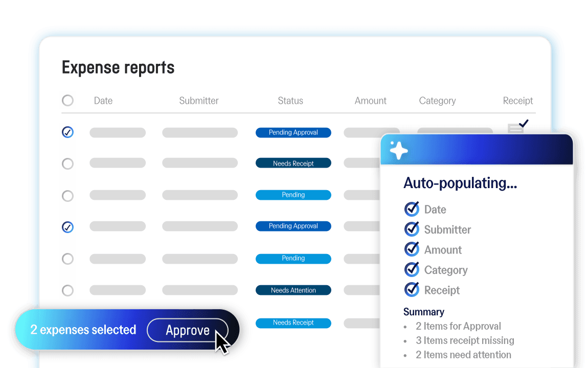Toggle the select-all checkbox in header
Screen dimensions: 588x368
click(x=67, y=100)
